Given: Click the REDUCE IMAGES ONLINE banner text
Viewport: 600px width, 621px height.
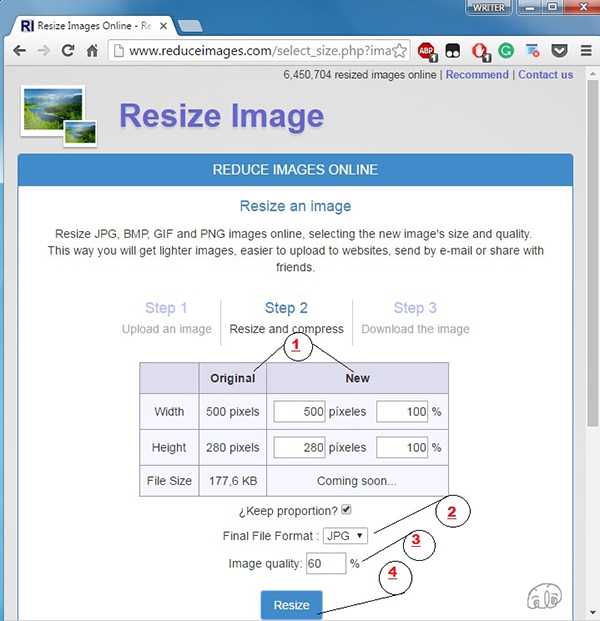Looking at the screenshot, I should (295, 170).
